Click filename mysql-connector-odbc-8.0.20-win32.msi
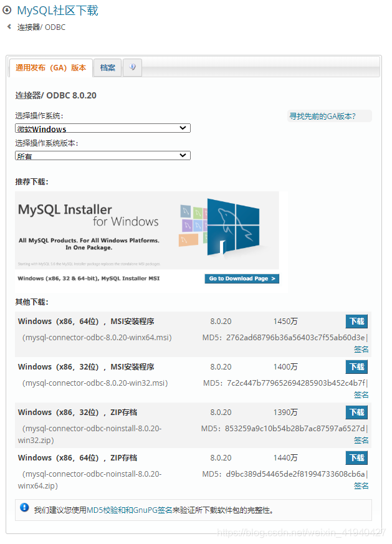 [x=95, y=383]
